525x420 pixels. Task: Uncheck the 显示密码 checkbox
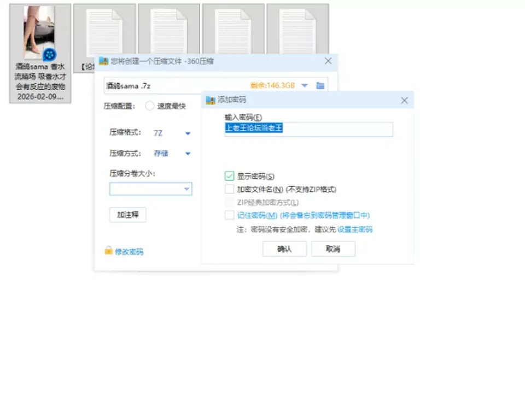click(229, 176)
